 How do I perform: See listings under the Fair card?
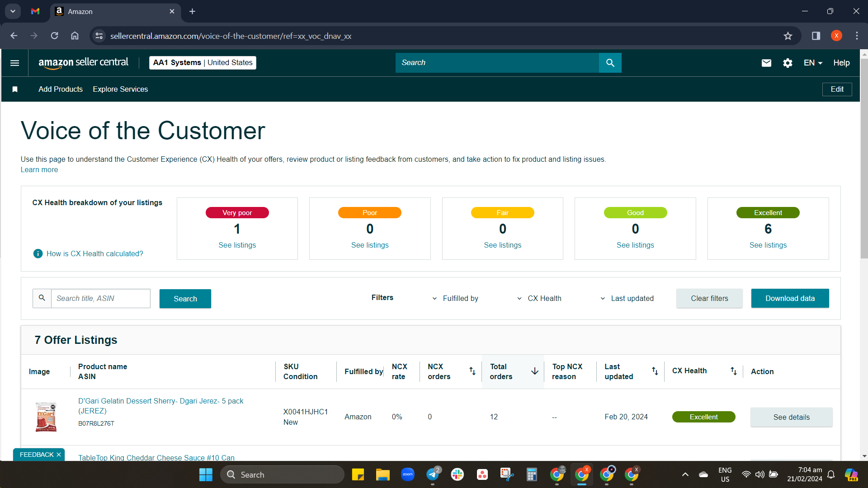pos(502,245)
